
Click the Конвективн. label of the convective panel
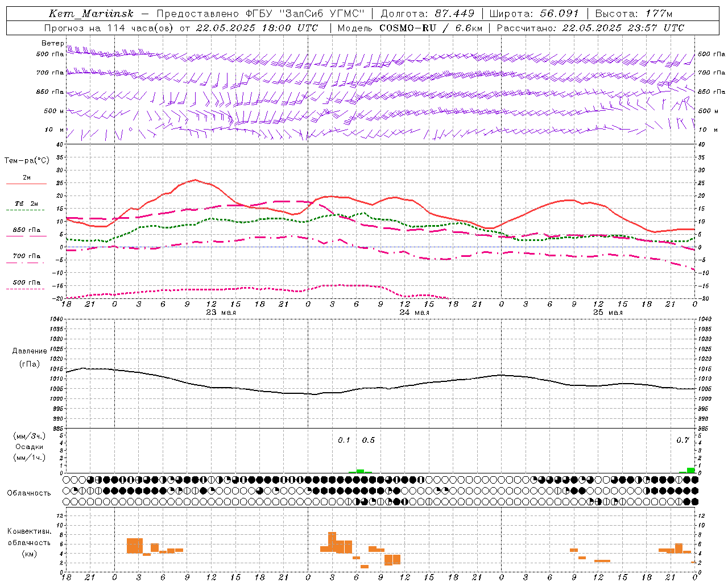[30, 531]
